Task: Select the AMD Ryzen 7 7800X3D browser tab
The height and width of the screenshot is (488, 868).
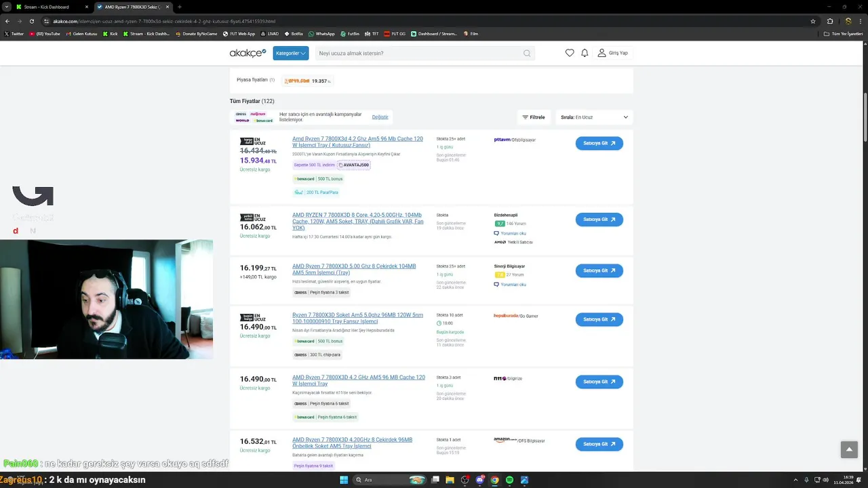Action: (133, 7)
